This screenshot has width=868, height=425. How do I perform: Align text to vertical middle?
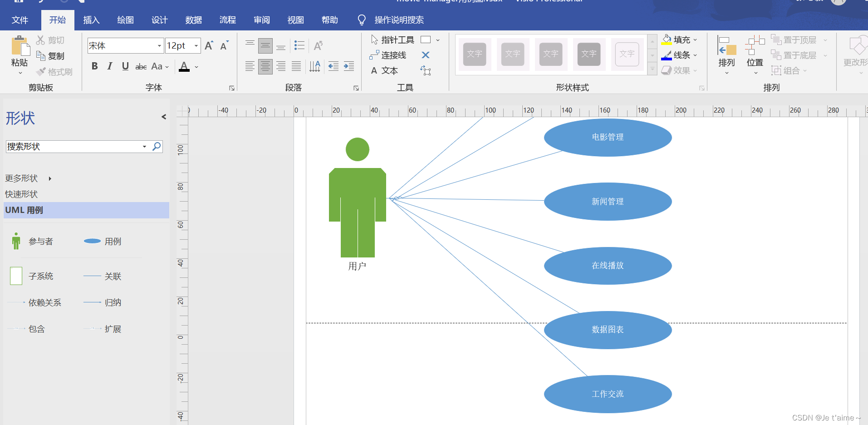coord(265,45)
